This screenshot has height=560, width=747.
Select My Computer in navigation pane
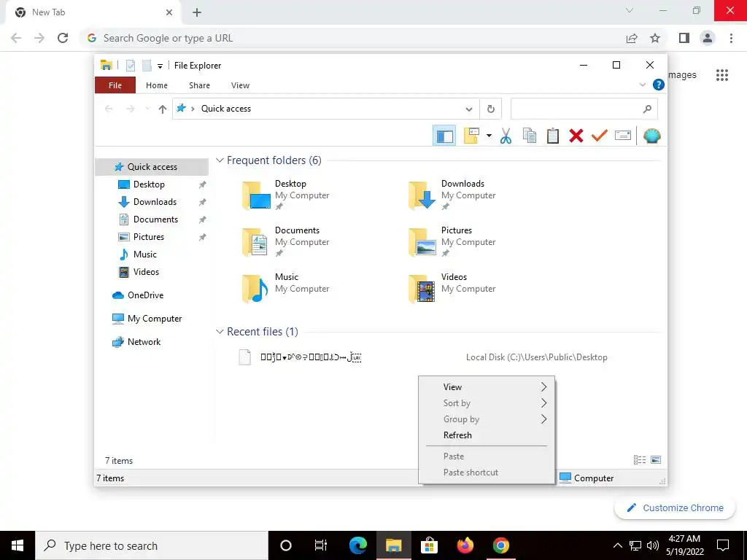(x=155, y=319)
